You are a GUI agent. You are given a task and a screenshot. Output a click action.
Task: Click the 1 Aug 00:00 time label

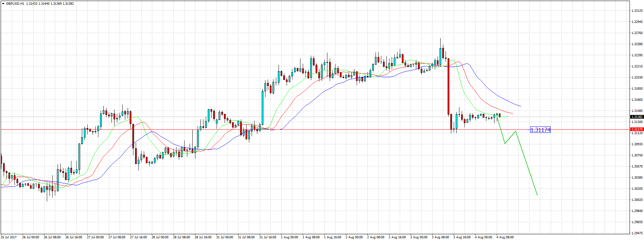(x=290, y=237)
